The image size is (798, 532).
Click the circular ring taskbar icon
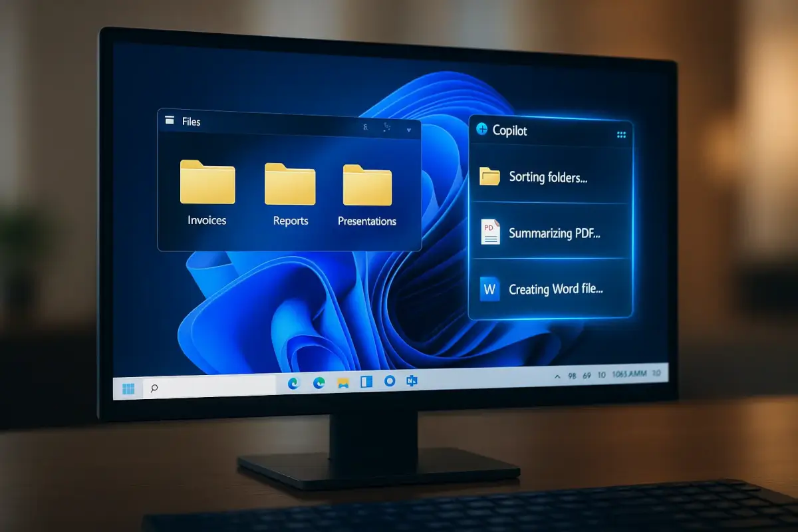390,381
